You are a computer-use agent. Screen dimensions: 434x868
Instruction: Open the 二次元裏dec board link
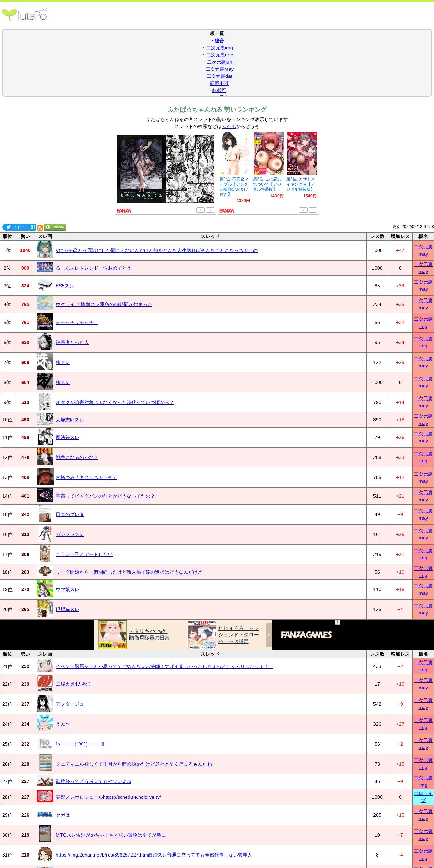tap(219, 55)
